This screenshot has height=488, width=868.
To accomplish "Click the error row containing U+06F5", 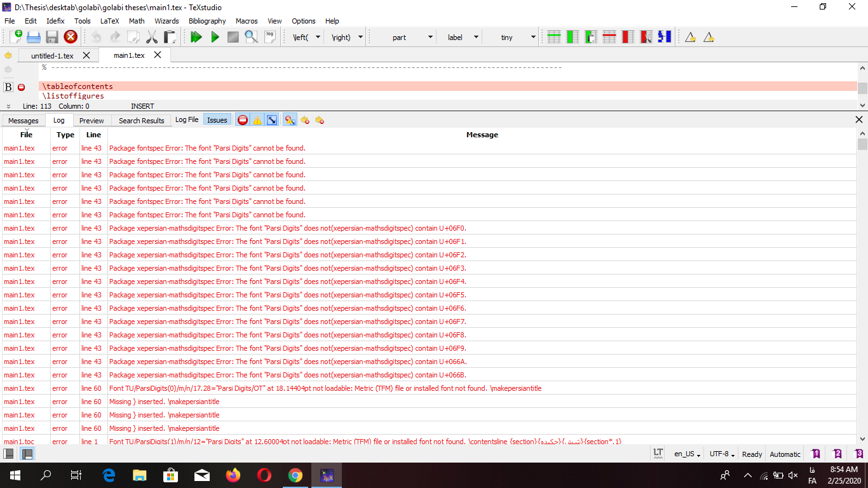I will [430, 295].
